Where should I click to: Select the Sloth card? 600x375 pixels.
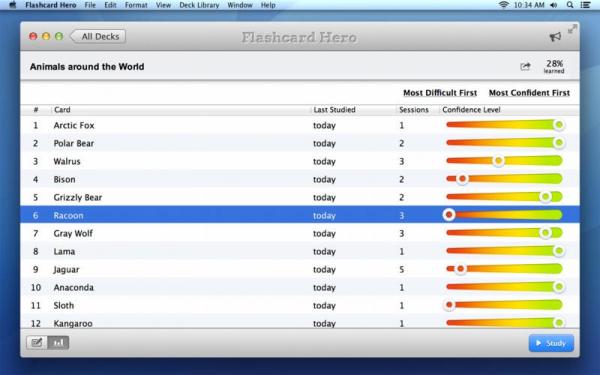[300, 305]
